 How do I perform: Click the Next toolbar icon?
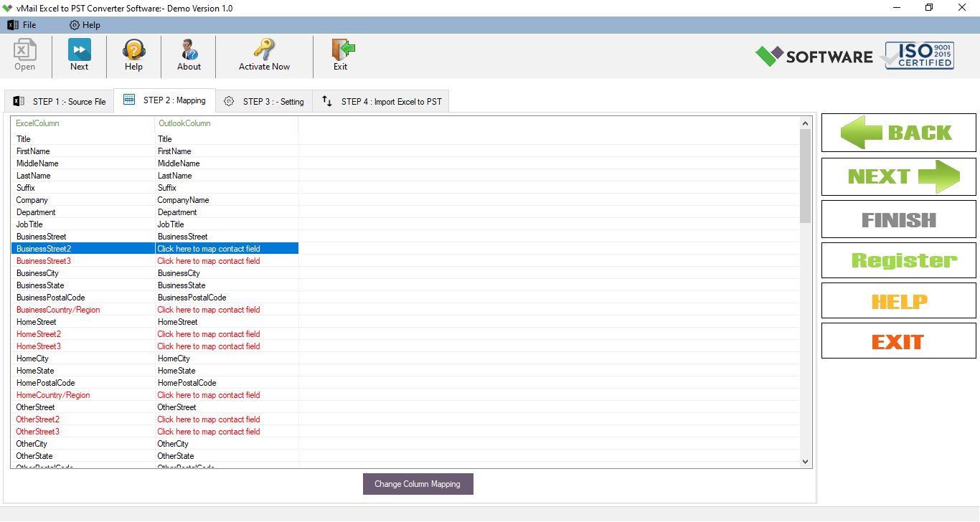tap(79, 55)
